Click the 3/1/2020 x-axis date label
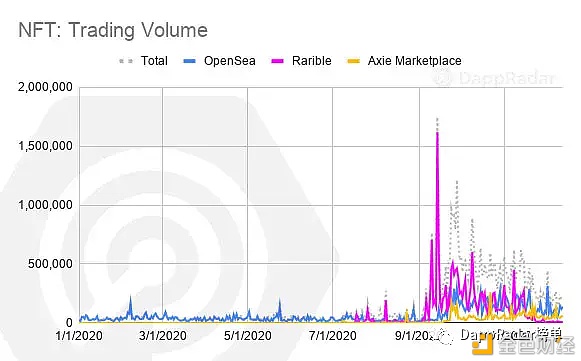Screen dimensions: 581x361 click(163, 336)
